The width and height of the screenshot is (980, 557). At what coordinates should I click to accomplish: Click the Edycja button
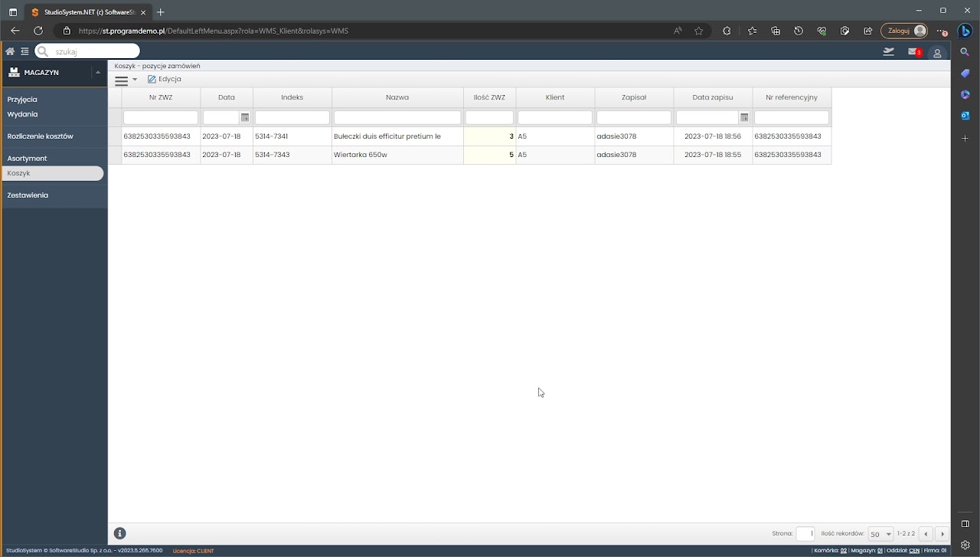pos(165,79)
